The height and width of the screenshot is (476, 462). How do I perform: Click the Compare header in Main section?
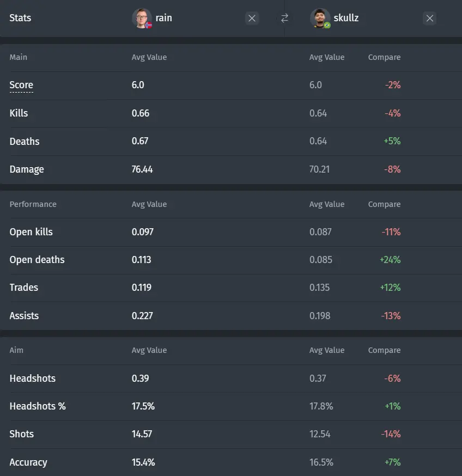[384, 57]
